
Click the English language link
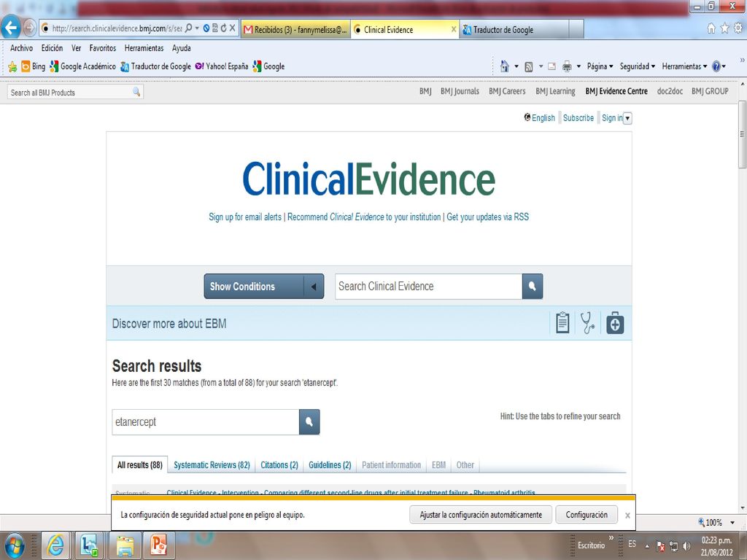pos(543,118)
